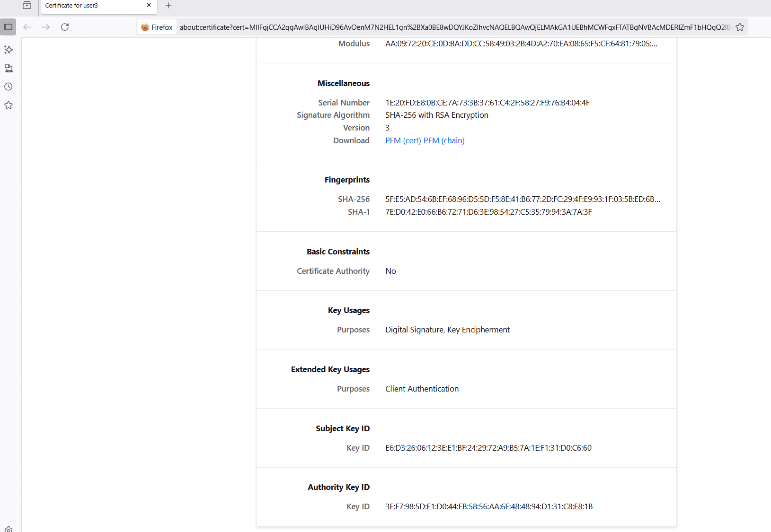This screenshot has height=532, width=771.
Task: Open the AI chatbot sparkle icon in sidebar
Action: 9,50
